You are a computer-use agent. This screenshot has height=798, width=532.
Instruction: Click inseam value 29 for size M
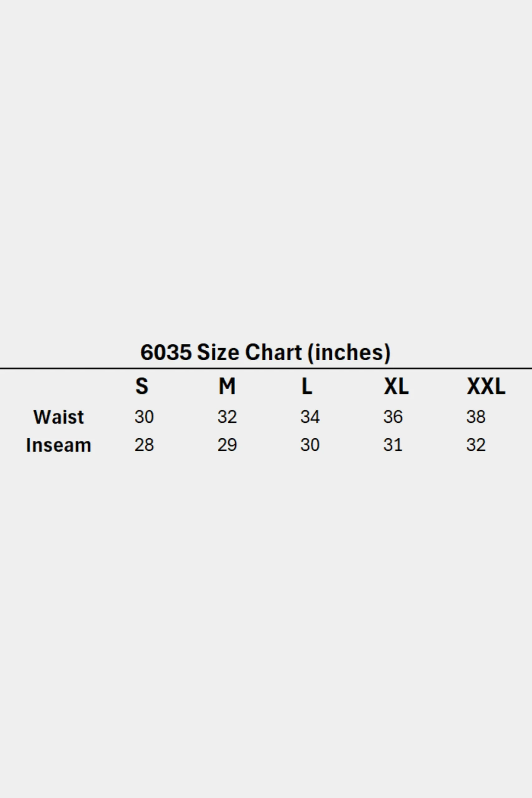pyautogui.click(x=227, y=445)
